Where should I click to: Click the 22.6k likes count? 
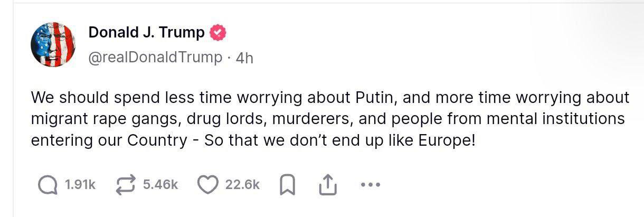tap(242, 185)
